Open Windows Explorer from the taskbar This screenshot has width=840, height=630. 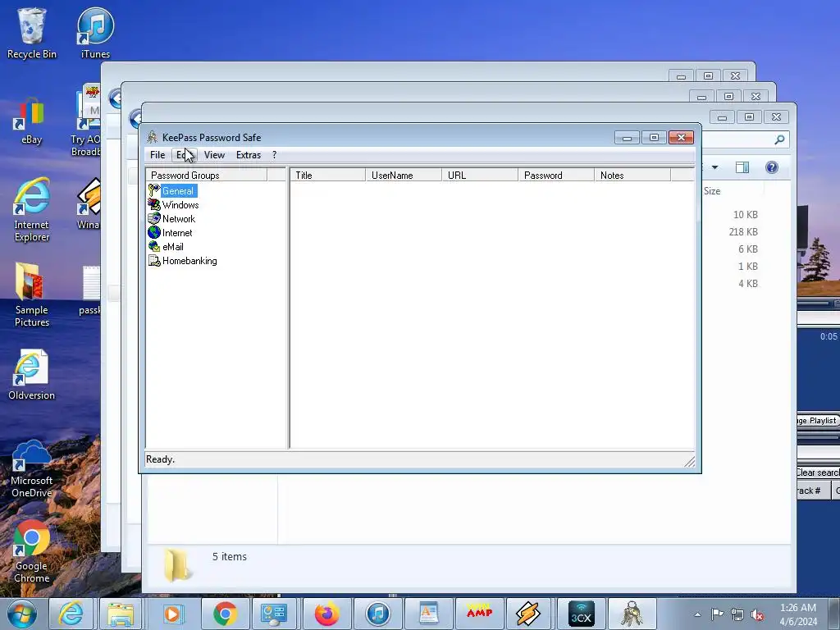tap(121, 614)
